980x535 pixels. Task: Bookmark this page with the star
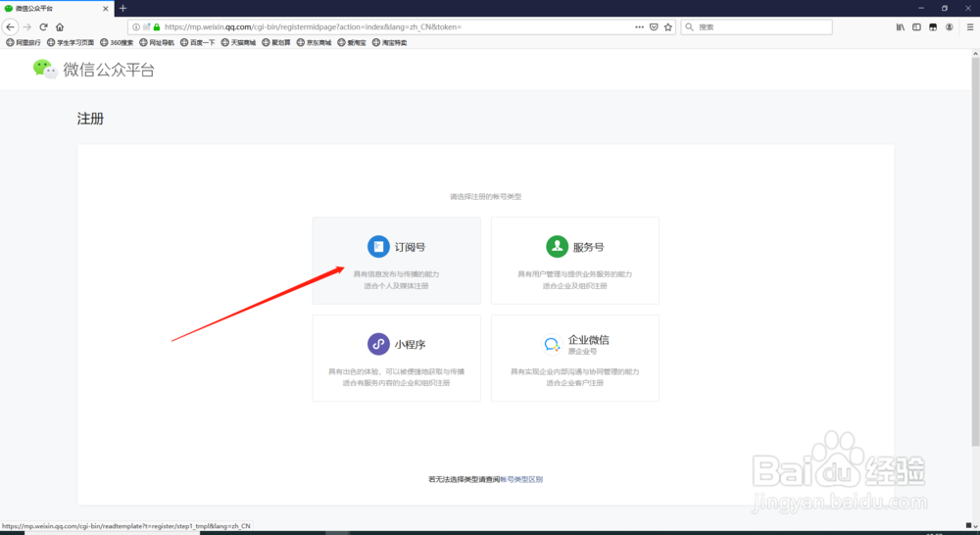668,26
